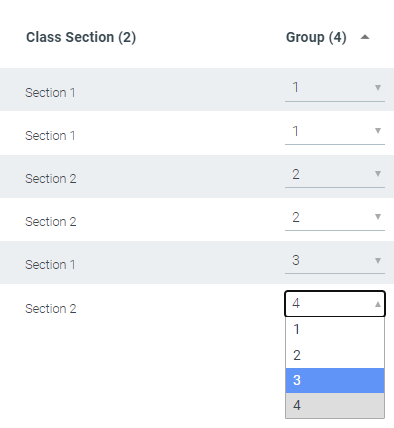Choose option 2 in the open dropdown list
This screenshot has height=428, width=394.
(x=335, y=355)
